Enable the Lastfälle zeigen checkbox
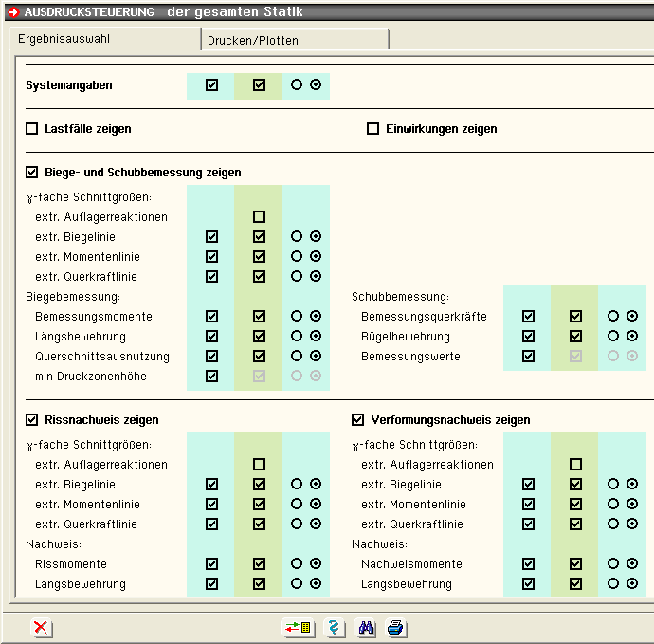This screenshot has height=644, width=654. coord(32,129)
